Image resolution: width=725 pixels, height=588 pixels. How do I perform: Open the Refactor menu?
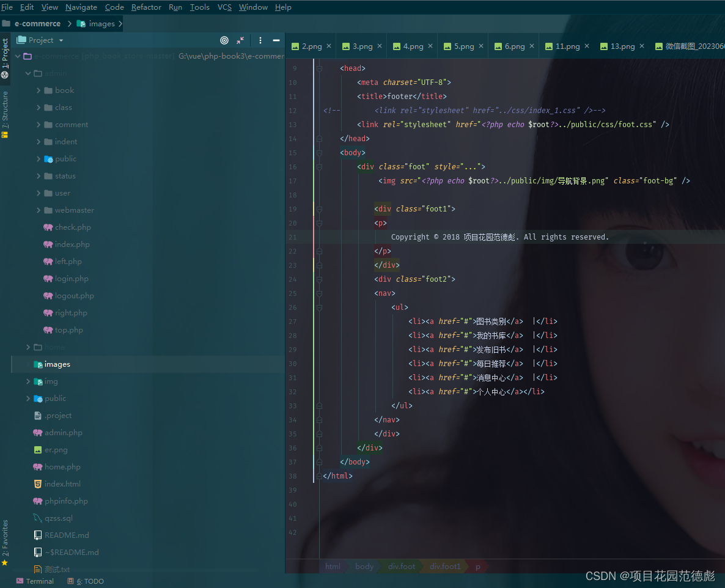click(146, 7)
